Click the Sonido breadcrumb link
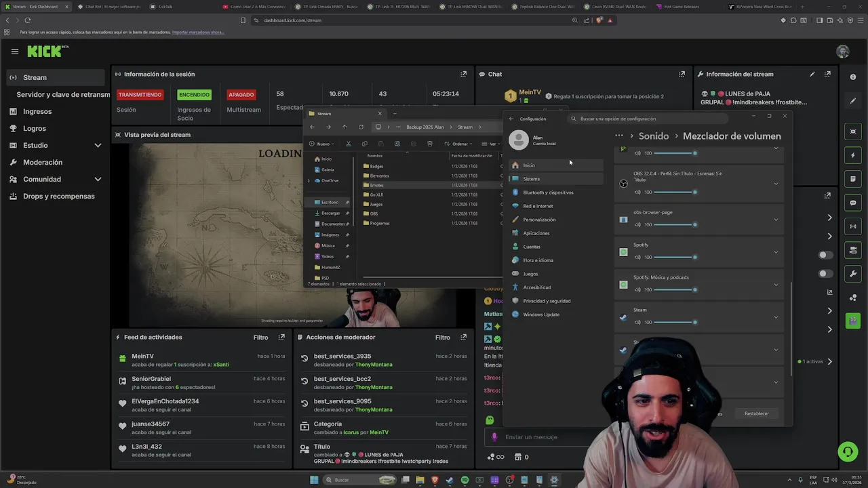The image size is (868, 488). pos(654,136)
